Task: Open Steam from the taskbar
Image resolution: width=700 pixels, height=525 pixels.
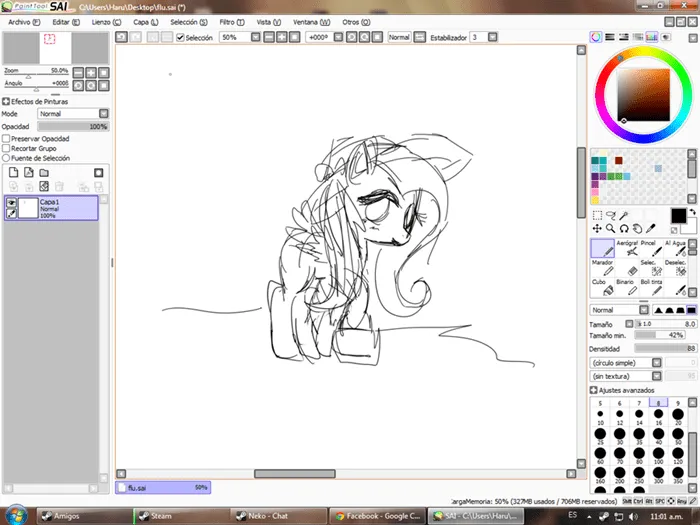Action: click(182, 516)
